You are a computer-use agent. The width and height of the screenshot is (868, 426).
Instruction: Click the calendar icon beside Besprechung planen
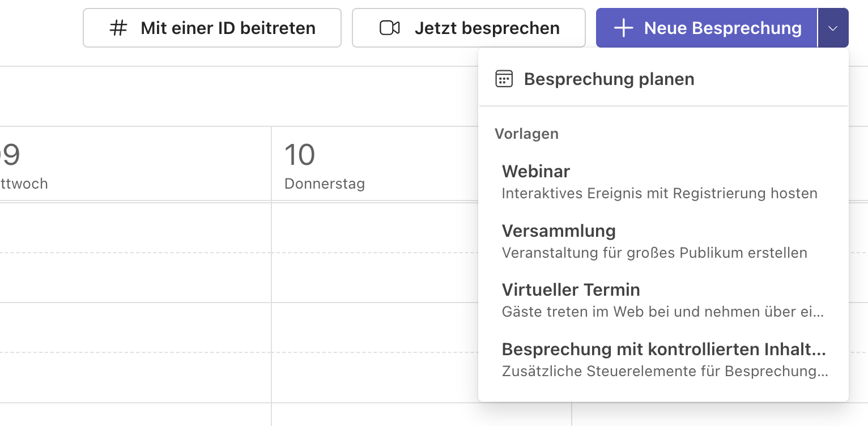point(504,79)
